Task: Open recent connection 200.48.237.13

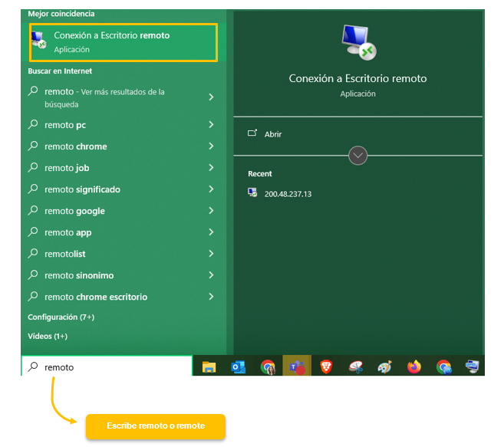Action: pyautogui.click(x=288, y=194)
